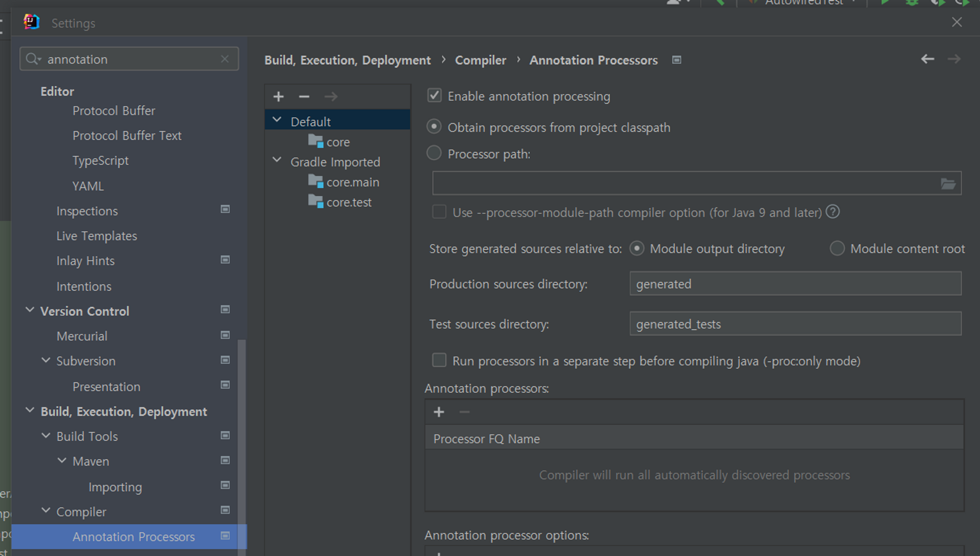Viewport: 980px width, 556px height.
Task: Click Build, Execution, Deployment breadcrumb
Action: [x=347, y=60]
